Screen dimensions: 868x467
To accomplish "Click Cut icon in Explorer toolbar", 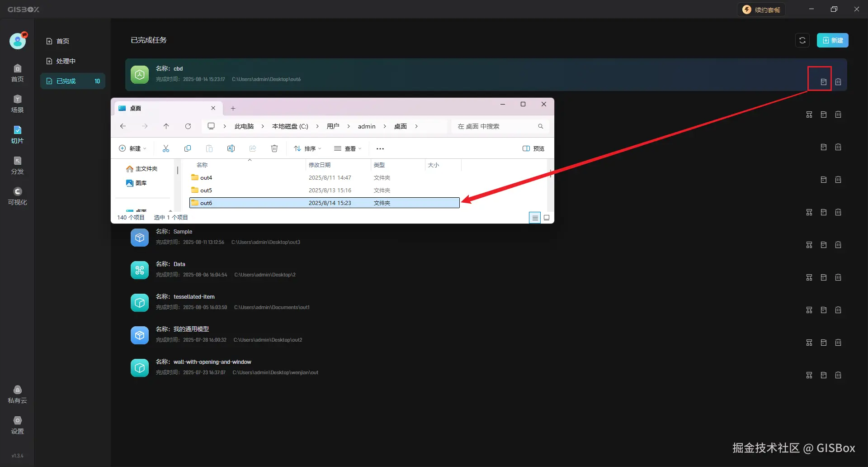I will 166,148.
